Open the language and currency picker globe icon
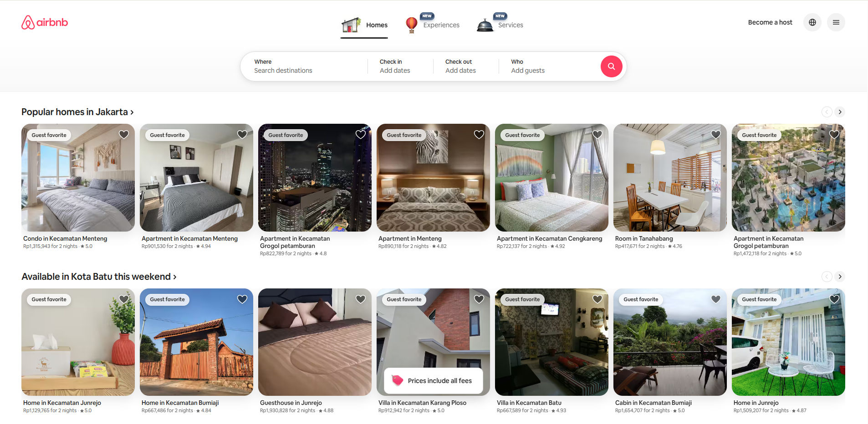This screenshot has height=424, width=868. [x=812, y=22]
